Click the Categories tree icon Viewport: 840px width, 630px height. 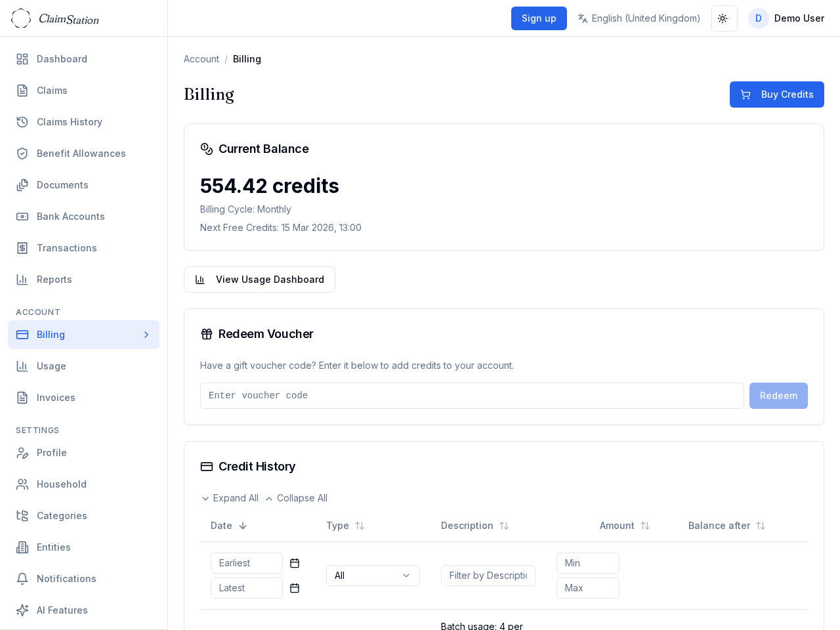pyautogui.click(x=22, y=516)
